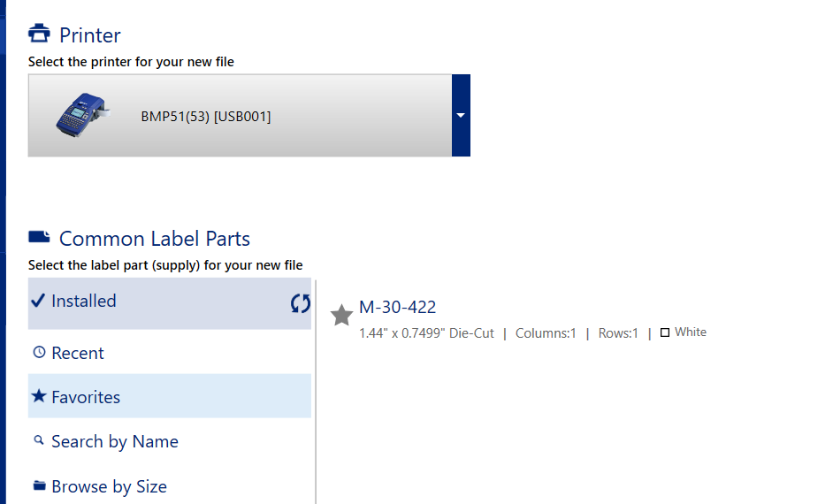
Task: Switch to the Installed category
Action: [84, 301]
